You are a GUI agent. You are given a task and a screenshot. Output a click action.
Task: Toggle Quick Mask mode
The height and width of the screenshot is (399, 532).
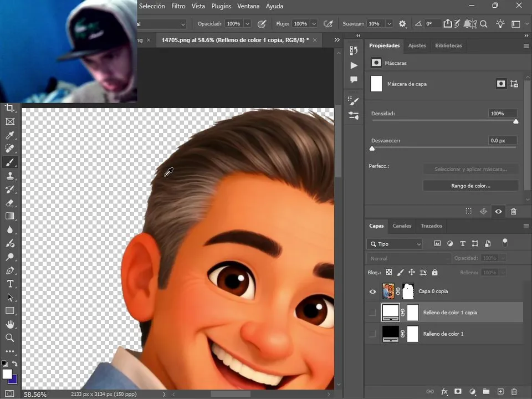pyautogui.click(x=10, y=394)
